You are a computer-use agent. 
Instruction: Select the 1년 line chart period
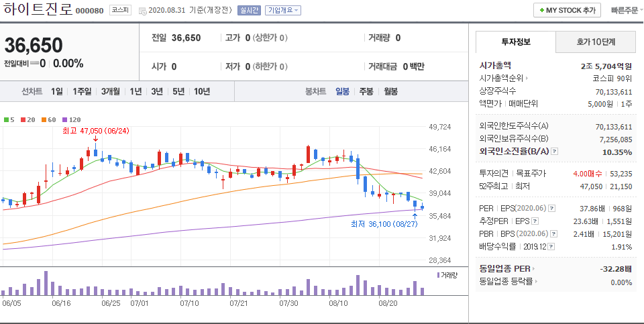coord(136,91)
